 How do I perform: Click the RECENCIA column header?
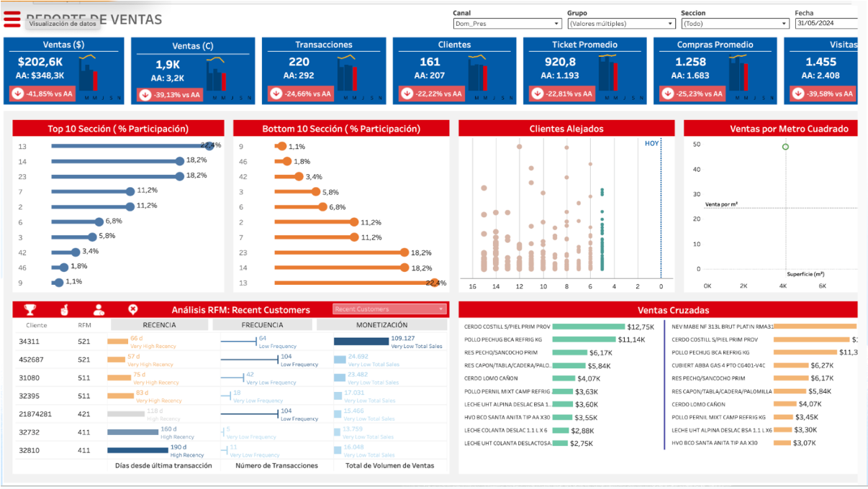[159, 325]
